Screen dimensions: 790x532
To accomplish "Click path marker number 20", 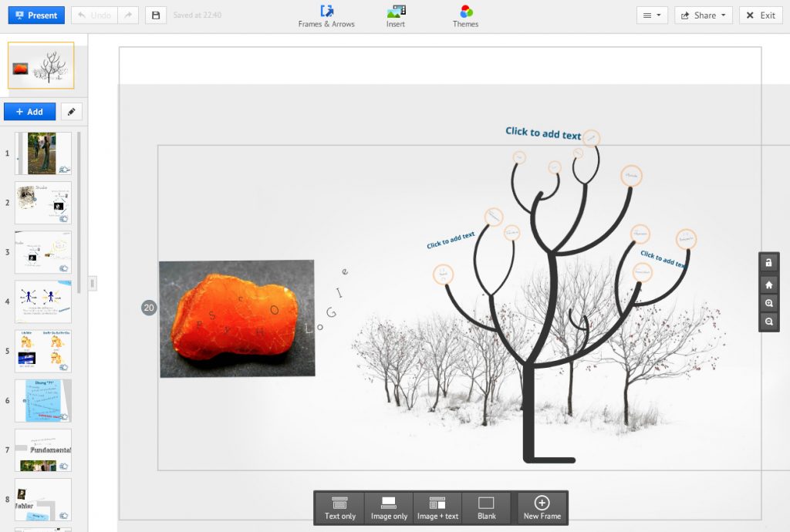I will pos(149,308).
